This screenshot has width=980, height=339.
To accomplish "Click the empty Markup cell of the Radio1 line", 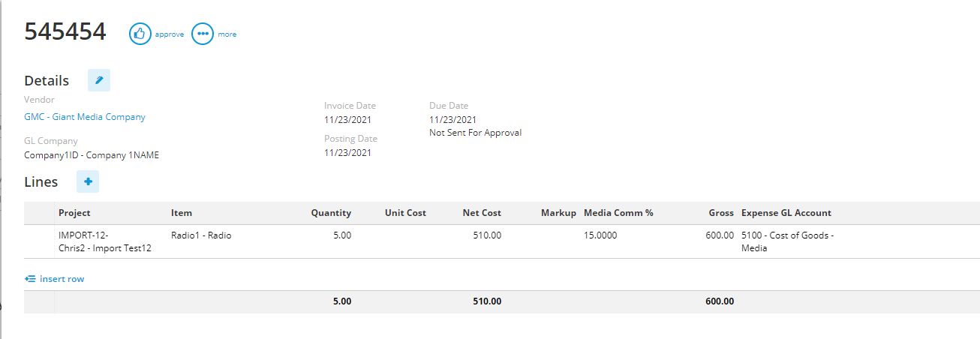I will (542, 241).
